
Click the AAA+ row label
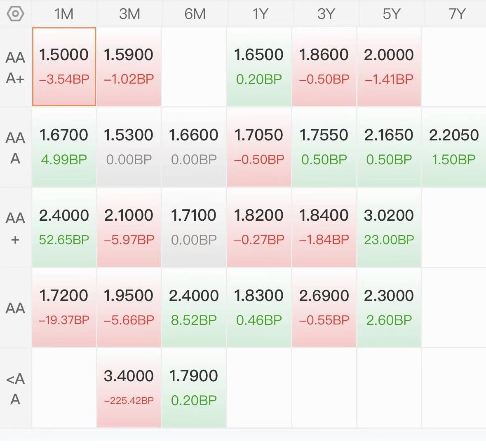(16, 68)
